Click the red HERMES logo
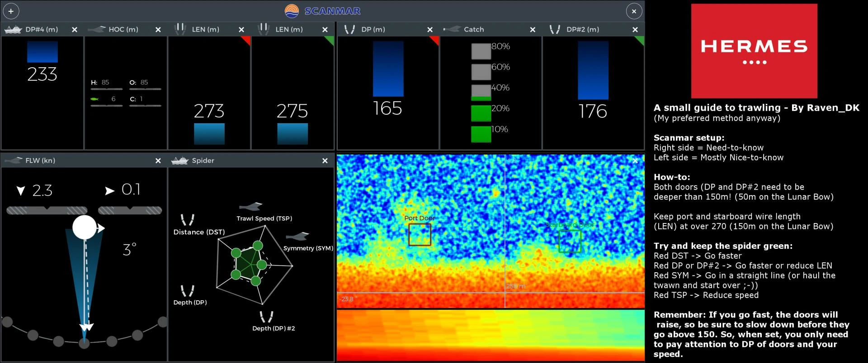This screenshot has width=868, height=363. click(754, 51)
